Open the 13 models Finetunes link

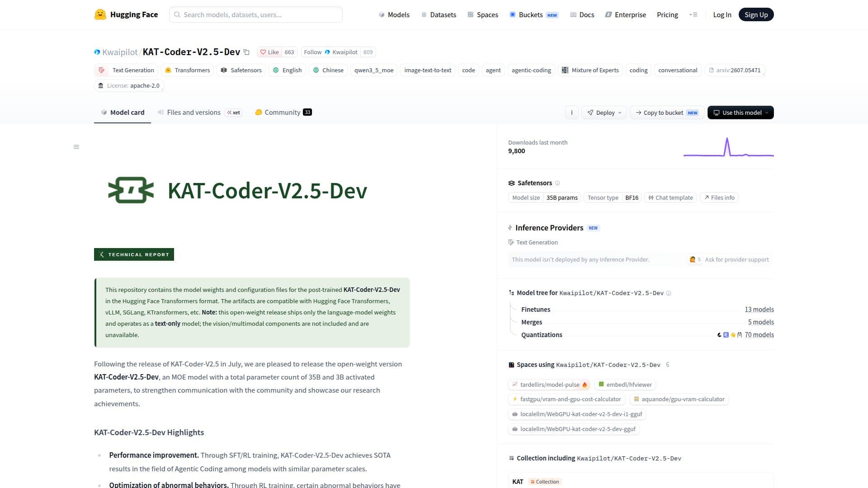coord(759,310)
